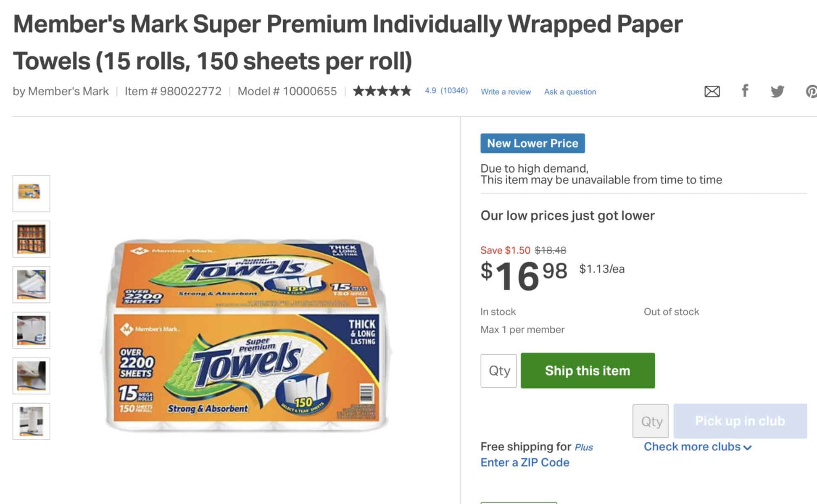Expand Check more clubs dropdown
The image size is (817, 504).
click(697, 446)
